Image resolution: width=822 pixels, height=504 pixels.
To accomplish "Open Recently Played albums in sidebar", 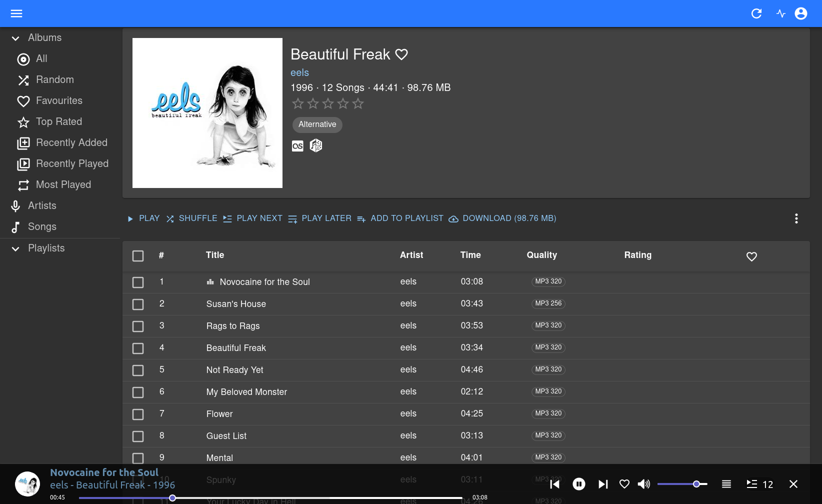I will click(60, 164).
